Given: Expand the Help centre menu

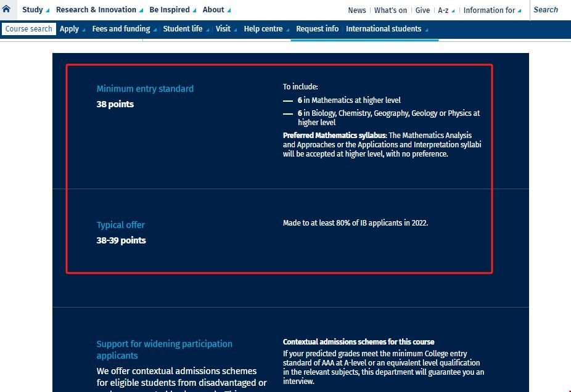Looking at the screenshot, I should [266, 29].
